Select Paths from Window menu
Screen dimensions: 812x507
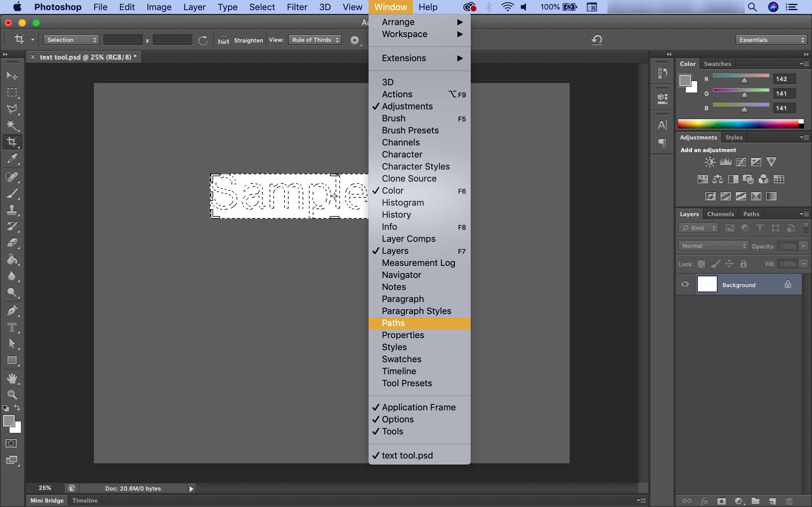click(393, 323)
